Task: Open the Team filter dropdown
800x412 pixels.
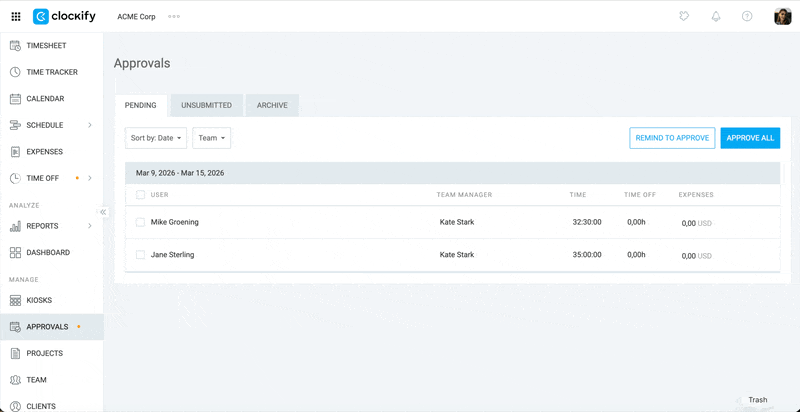Action: pyautogui.click(x=212, y=138)
